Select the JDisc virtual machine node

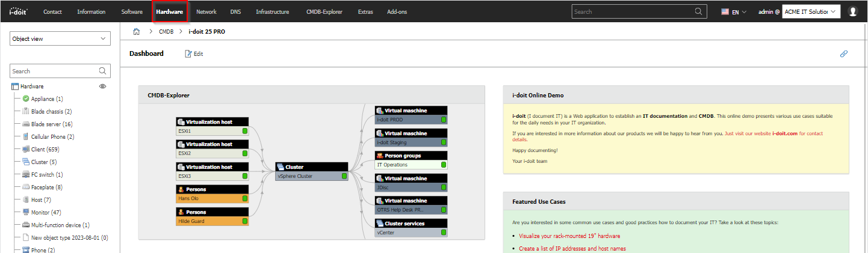(x=411, y=183)
